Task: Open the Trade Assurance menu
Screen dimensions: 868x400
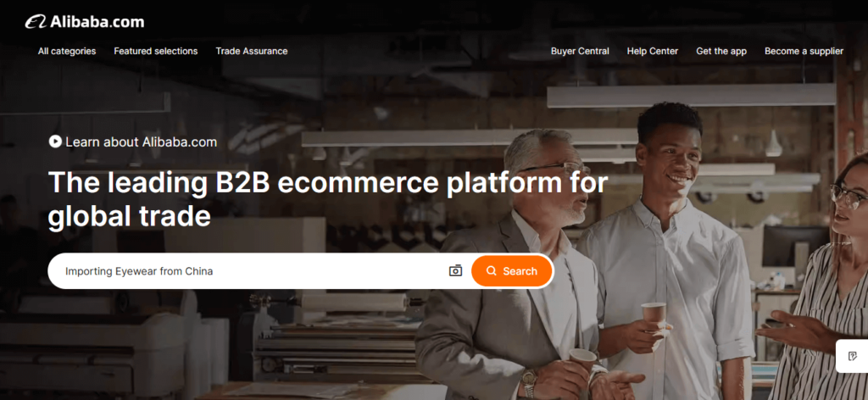Action: pos(252,51)
